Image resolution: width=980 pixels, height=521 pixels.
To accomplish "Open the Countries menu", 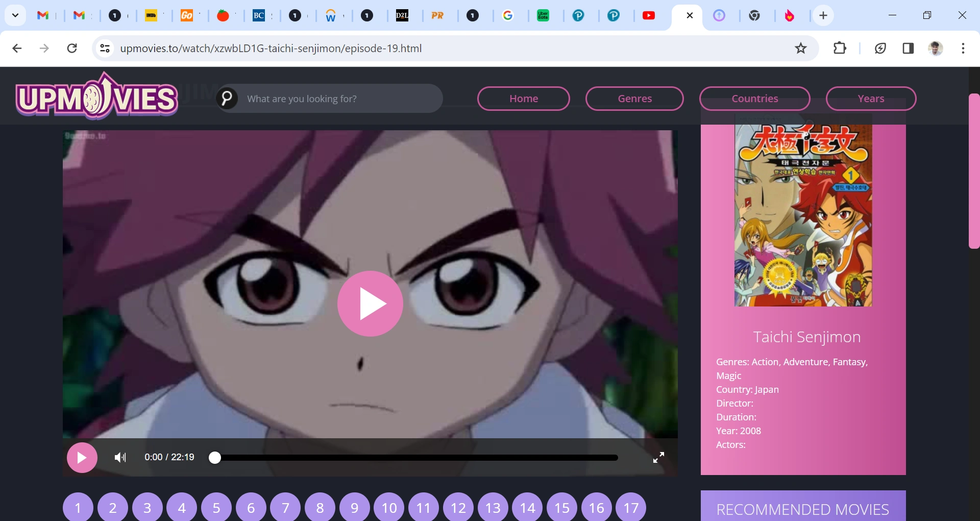I will coord(755,99).
